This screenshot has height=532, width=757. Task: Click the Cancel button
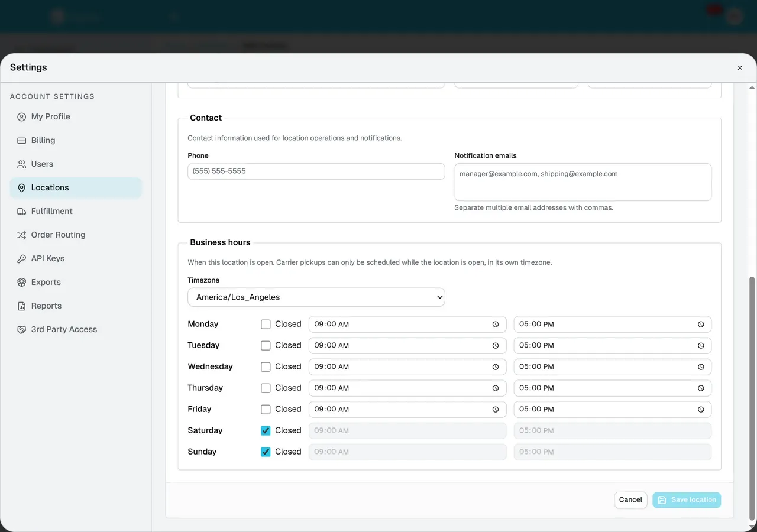630,500
